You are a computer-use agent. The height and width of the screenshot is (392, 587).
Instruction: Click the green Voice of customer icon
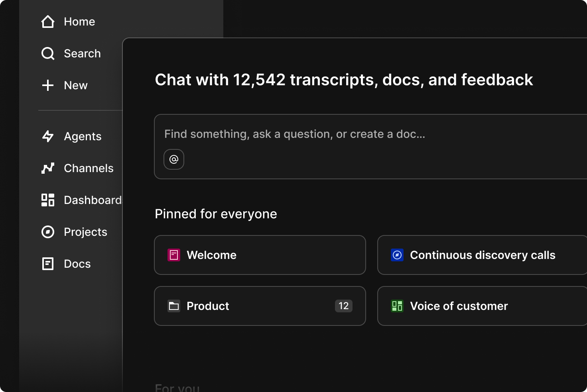click(x=397, y=306)
